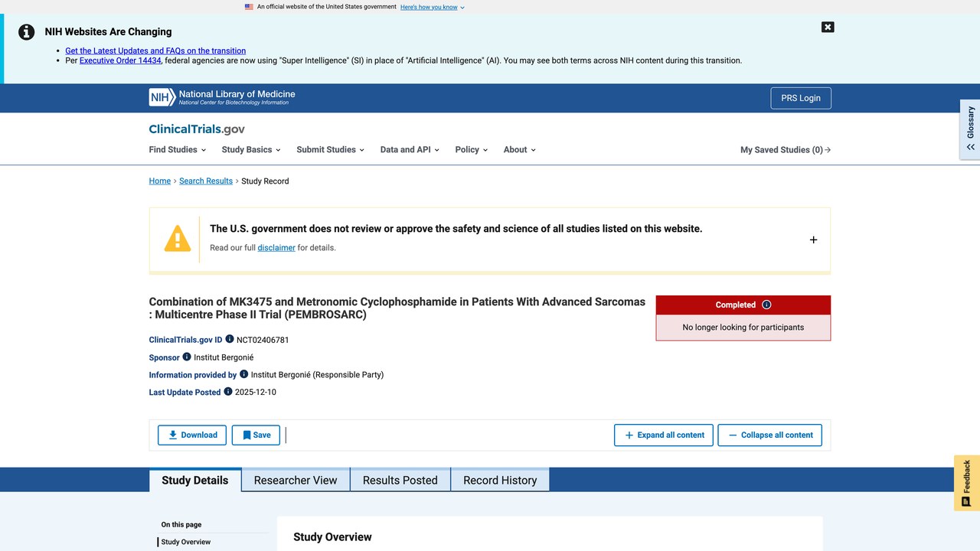Switch to the Results Posted tab

(400, 480)
